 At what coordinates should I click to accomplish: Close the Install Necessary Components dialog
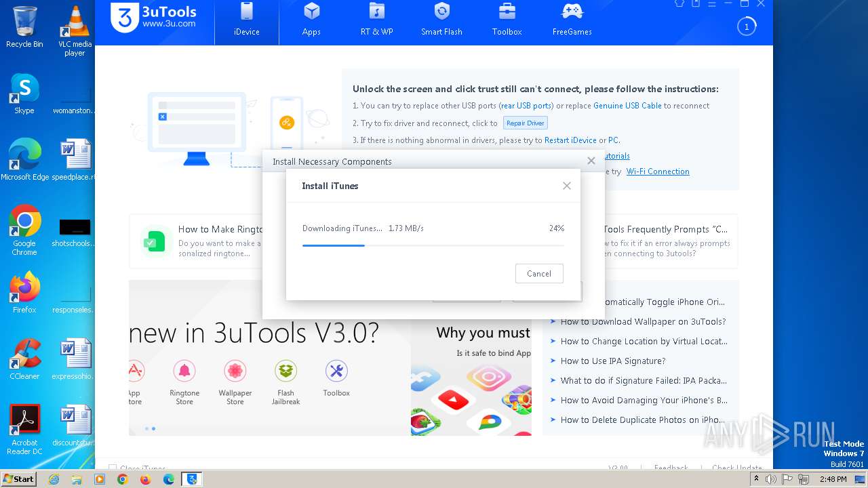tap(591, 161)
